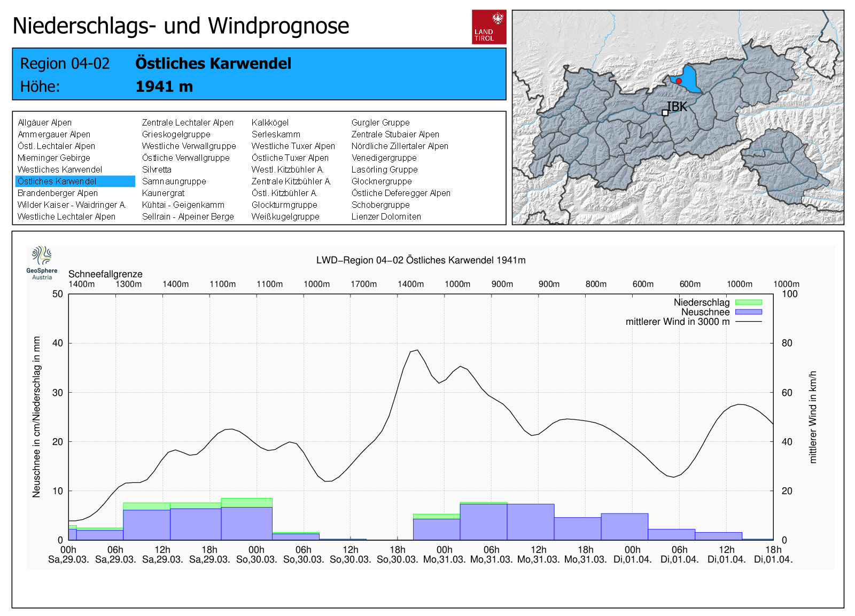Image resolution: width=855 pixels, height=616 pixels.
Task: Choose Silvretta from region list
Action: [x=157, y=170]
